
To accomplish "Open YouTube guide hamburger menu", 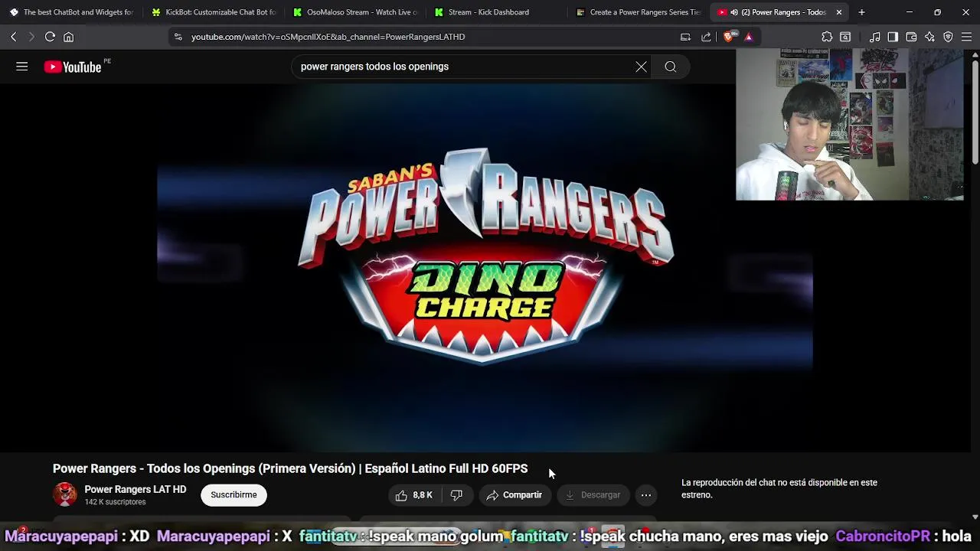I will 22,67.
